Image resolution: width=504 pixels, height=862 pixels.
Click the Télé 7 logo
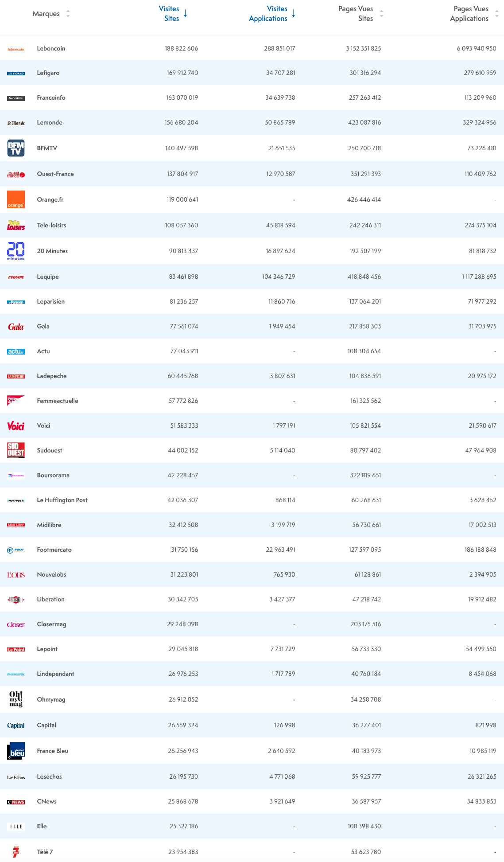pos(16,851)
